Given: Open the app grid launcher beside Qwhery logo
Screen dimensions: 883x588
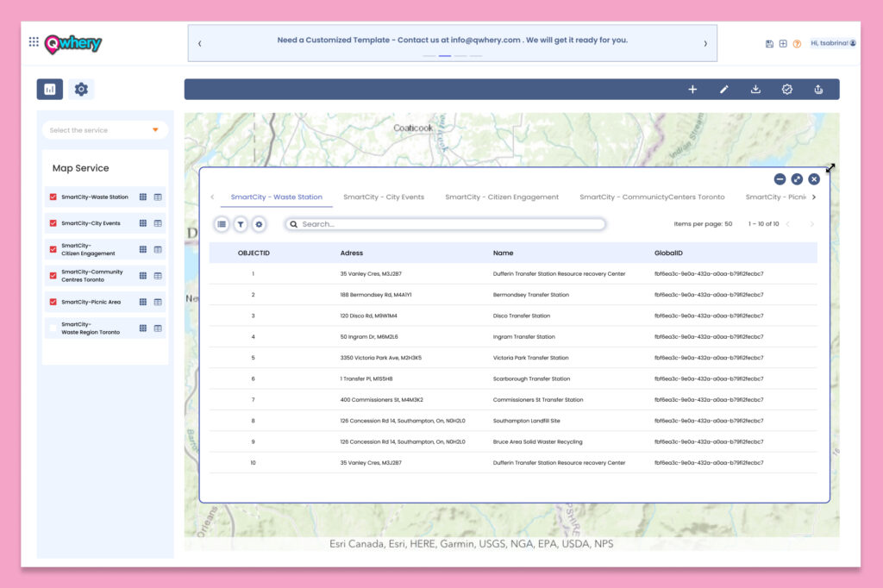Looking at the screenshot, I should click(x=34, y=42).
